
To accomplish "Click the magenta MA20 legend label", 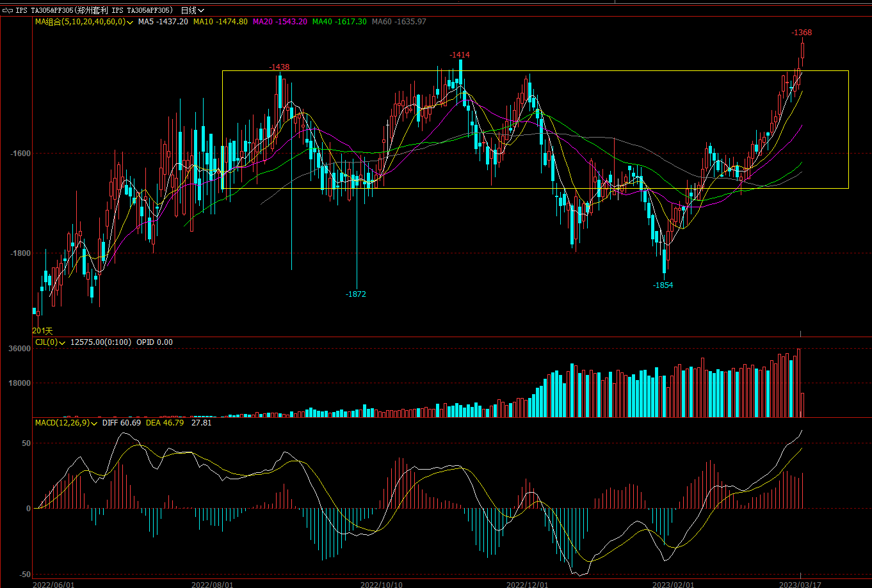I will [x=280, y=22].
